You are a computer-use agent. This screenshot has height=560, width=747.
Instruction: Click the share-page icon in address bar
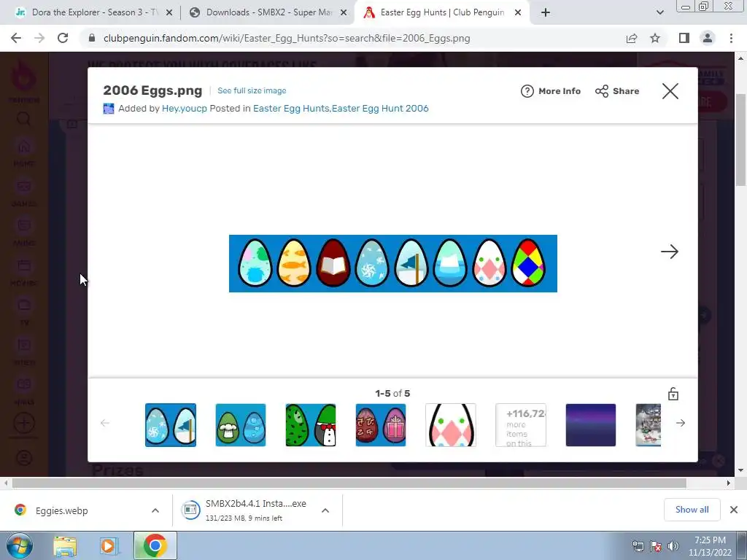(632, 38)
